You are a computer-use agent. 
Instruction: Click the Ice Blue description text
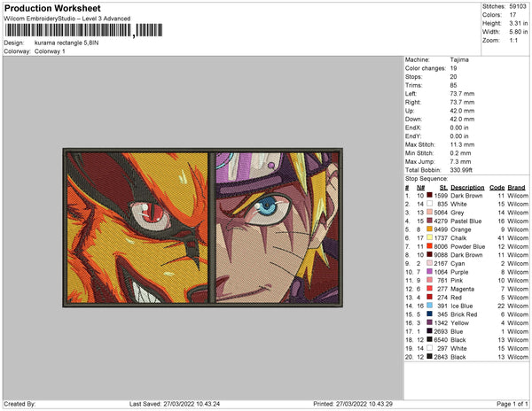point(461,306)
